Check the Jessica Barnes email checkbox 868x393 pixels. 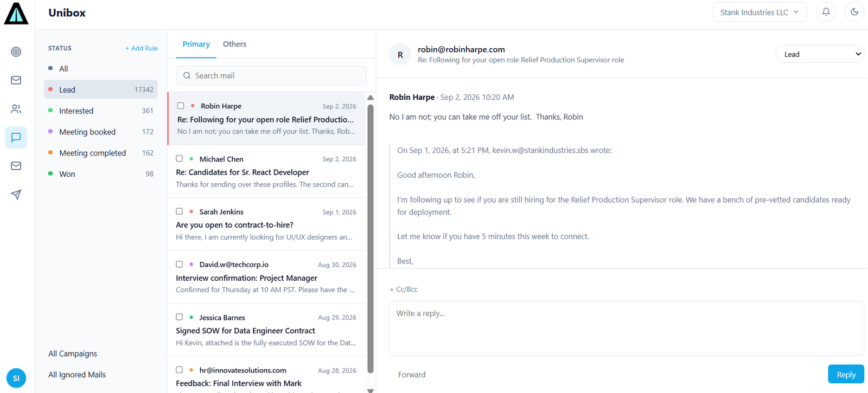pos(180,317)
